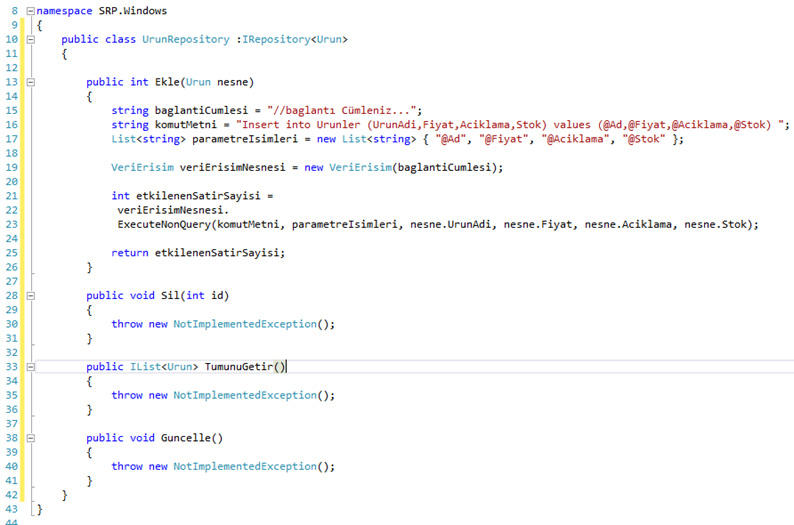Click the IRepository interface identifier
794x525 pixels.
point(276,39)
